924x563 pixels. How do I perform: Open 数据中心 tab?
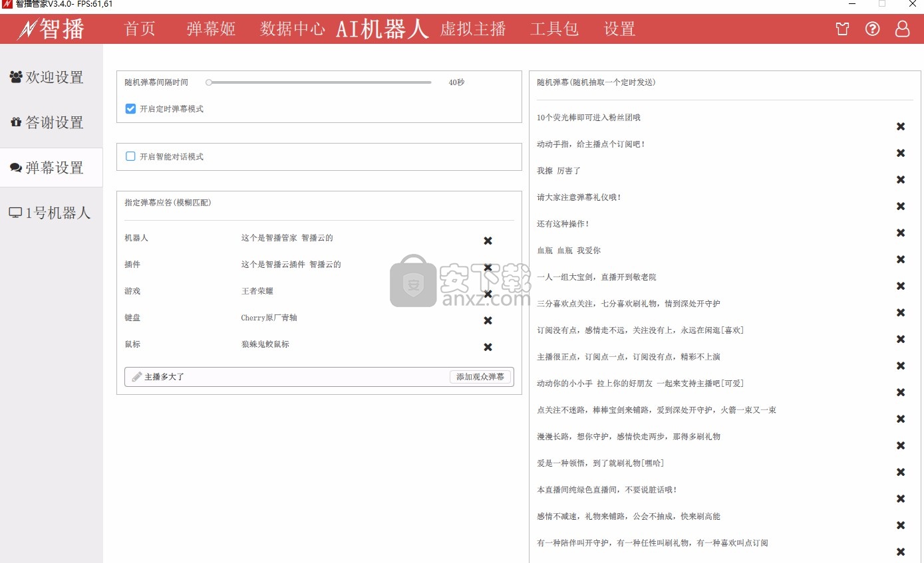(293, 29)
